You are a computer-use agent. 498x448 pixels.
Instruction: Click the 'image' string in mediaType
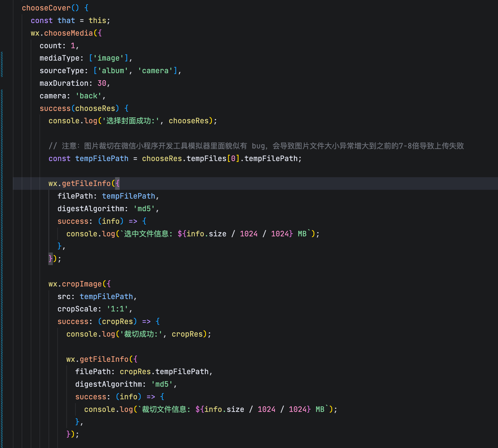point(108,58)
